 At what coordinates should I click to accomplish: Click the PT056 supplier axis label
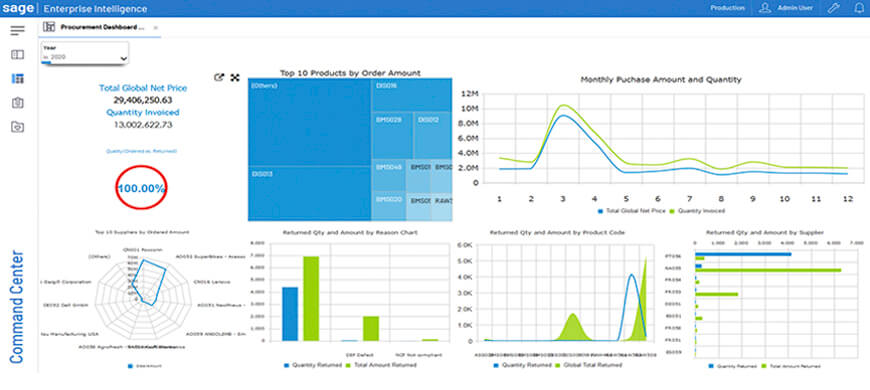[672, 256]
